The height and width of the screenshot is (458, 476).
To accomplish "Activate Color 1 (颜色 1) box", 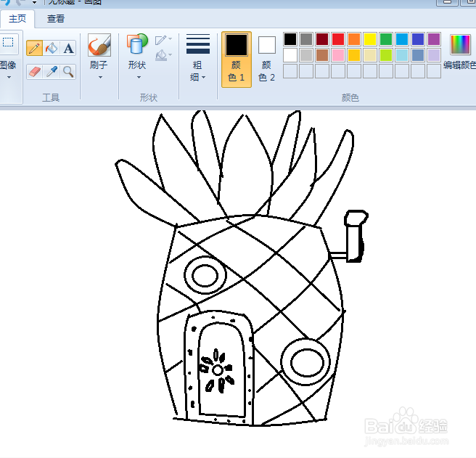I will [x=237, y=60].
